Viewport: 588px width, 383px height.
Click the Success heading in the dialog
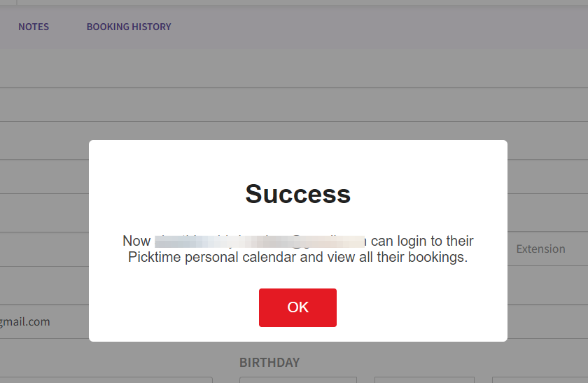coord(297,194)
